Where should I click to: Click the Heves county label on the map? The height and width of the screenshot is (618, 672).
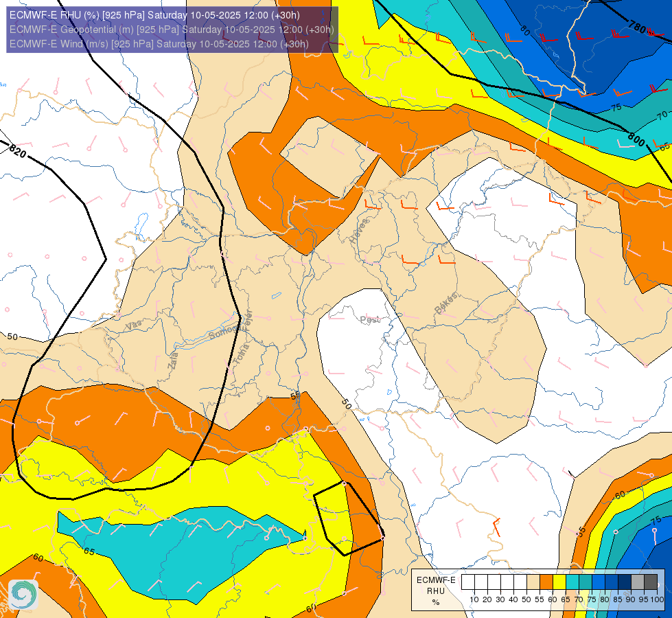(359, 230)
